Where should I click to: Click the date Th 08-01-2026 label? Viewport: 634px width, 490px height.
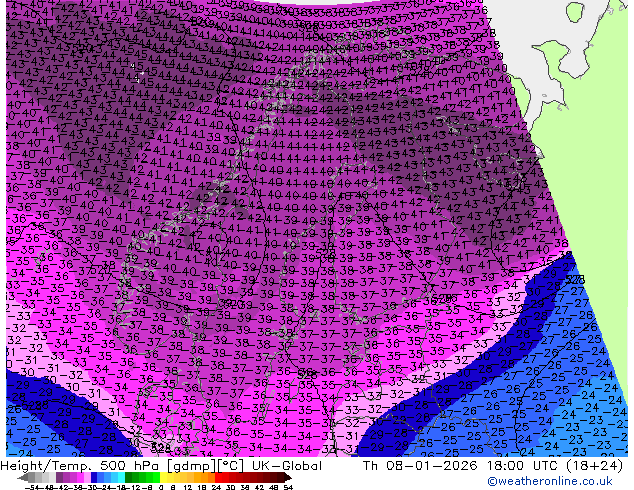click(x=420, y=466)
